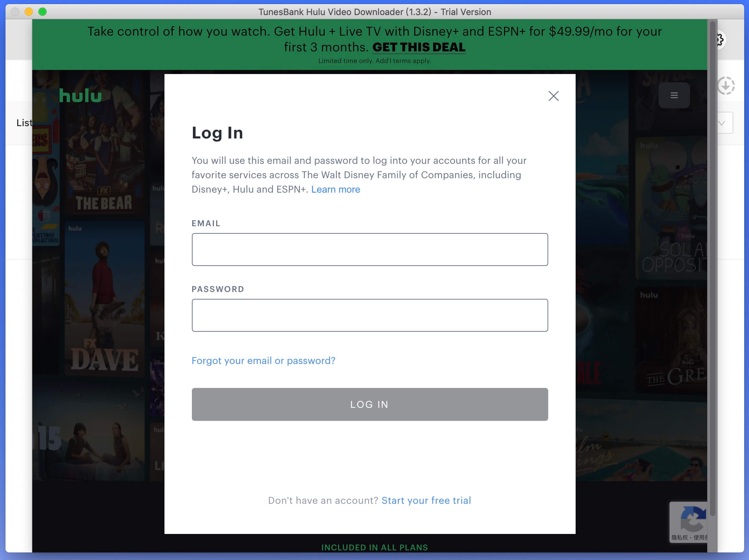Click the EMAIL input field

(370, 249)
